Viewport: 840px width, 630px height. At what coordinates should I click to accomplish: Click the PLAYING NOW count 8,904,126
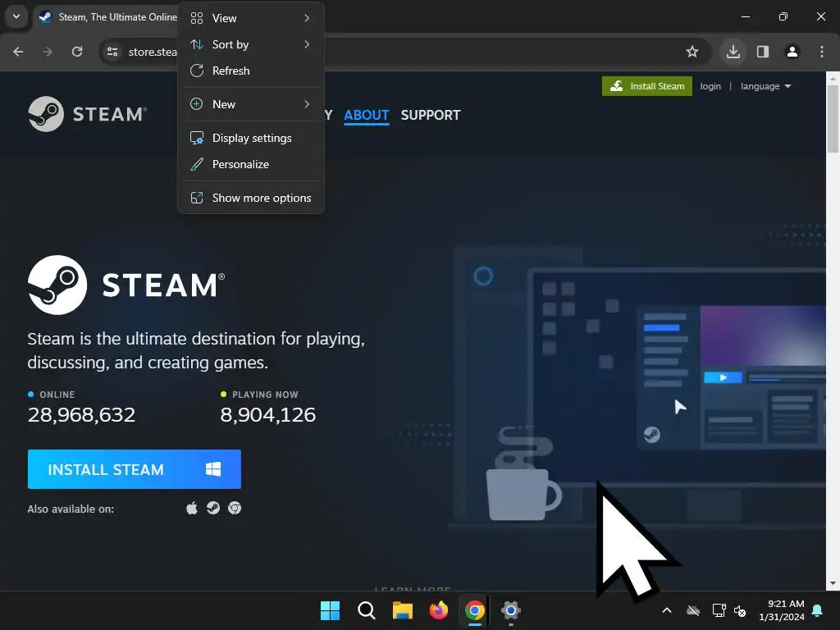(x=268, y=414)
